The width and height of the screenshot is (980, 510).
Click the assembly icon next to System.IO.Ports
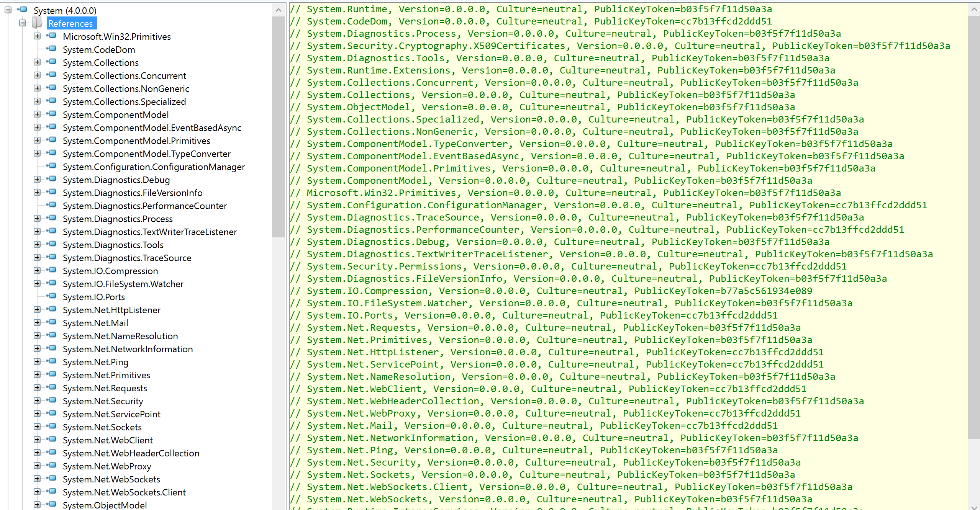click(52, 296)
